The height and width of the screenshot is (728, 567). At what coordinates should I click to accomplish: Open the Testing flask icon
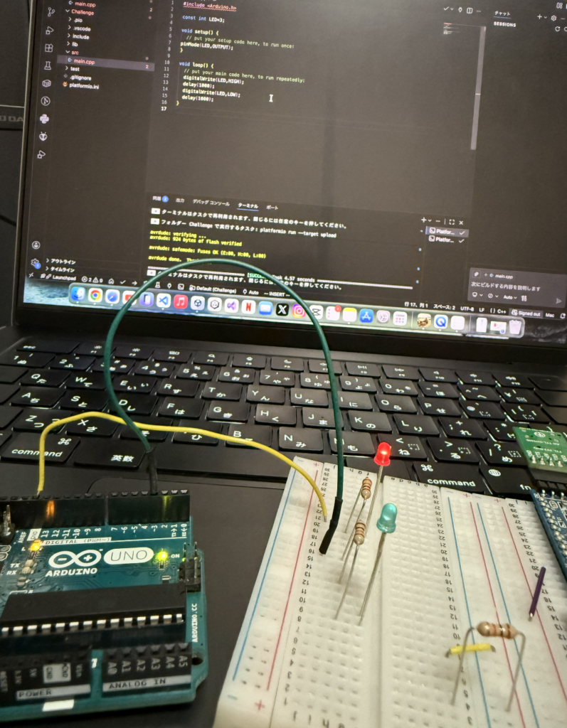click(47, 65)
